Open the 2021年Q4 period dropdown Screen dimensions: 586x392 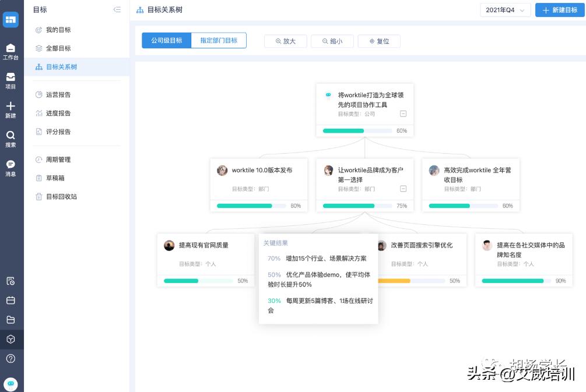pos(505,10)
